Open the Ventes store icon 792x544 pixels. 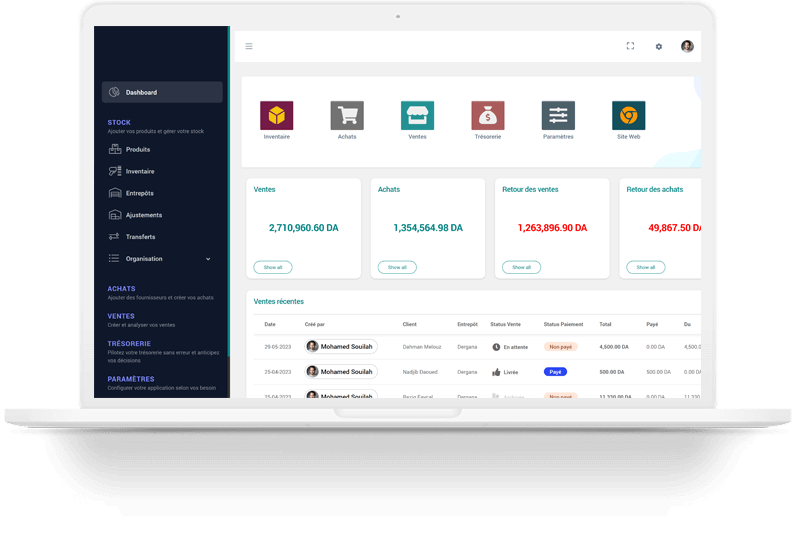point(417,115)
